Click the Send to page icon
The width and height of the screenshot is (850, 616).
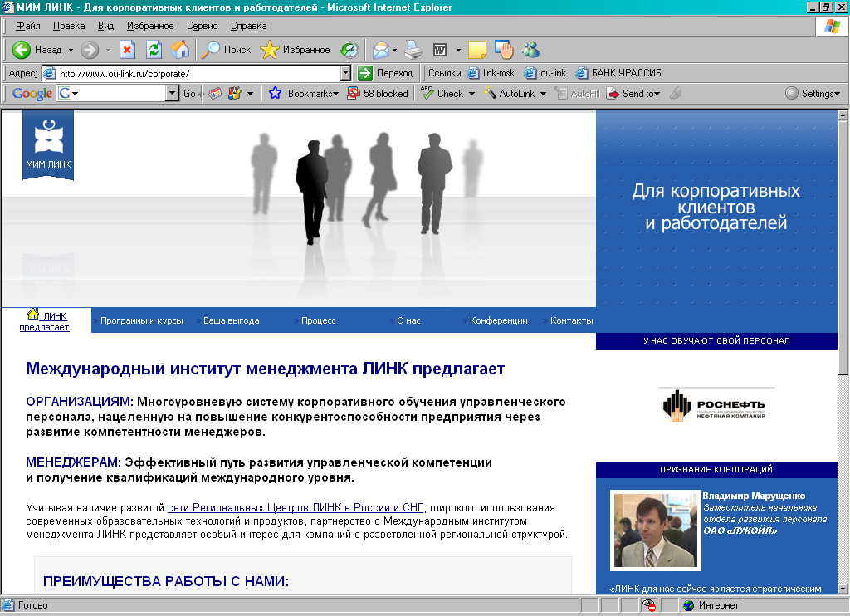click(x=613, y=93)
